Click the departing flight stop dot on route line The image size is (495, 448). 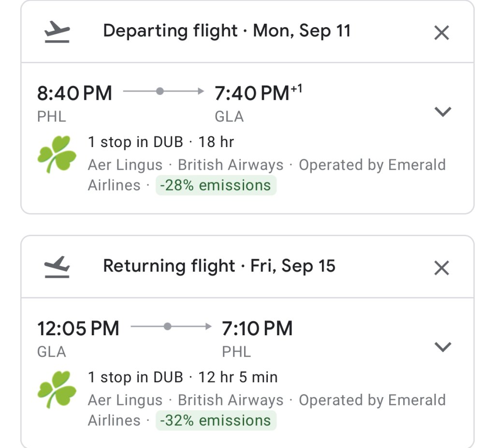[x=160, y=91]
